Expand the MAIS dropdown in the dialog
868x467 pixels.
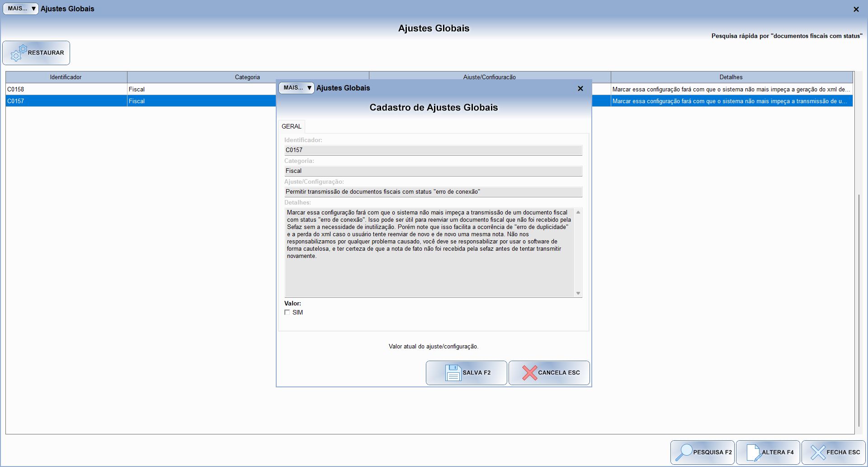296,88
